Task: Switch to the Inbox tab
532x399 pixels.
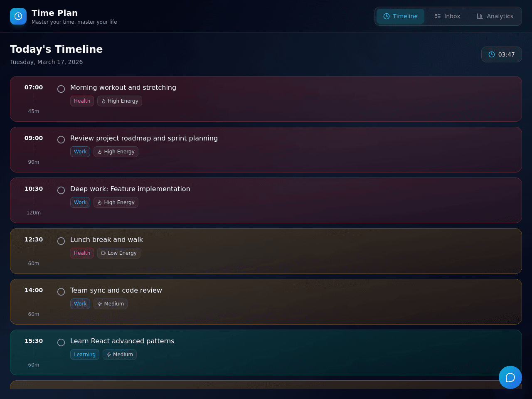Action: 447,16
